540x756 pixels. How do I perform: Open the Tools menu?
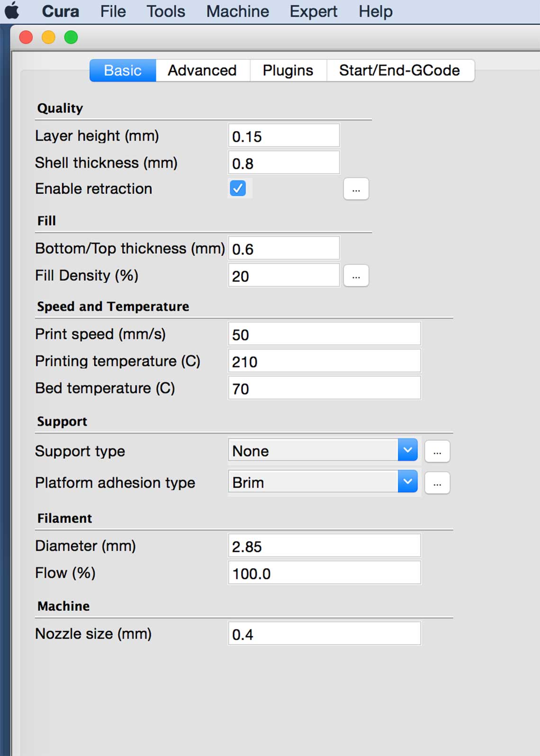click(x=166, y=11)
